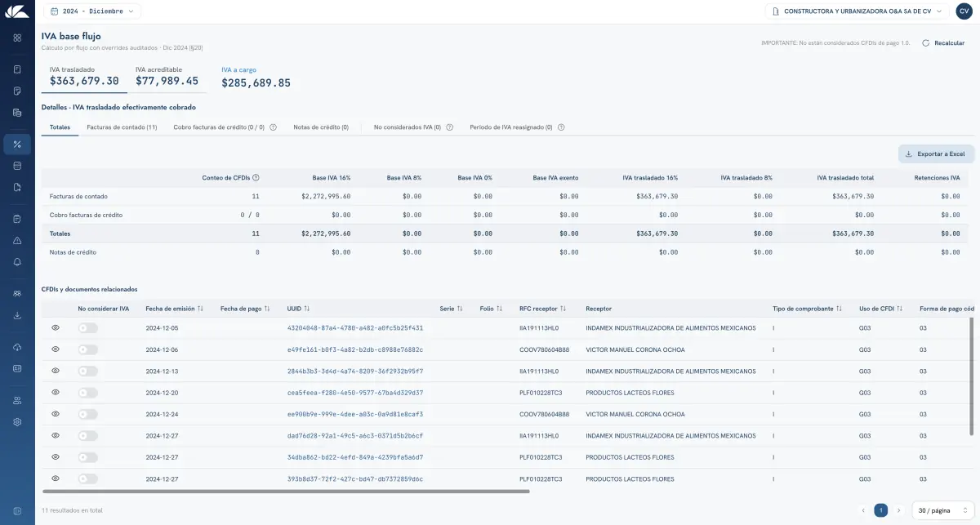
Task: Open the 2024 - Diciembre period dropdown
Action: pos(91,11)
